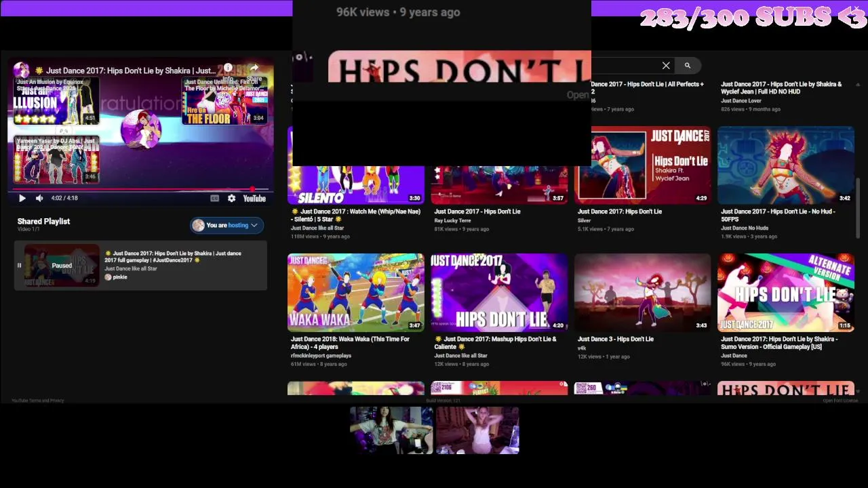Open the Mashup Hips Don't Lie & Caliente title
Screen dimensions: 868x488
(x=496, y=343)
